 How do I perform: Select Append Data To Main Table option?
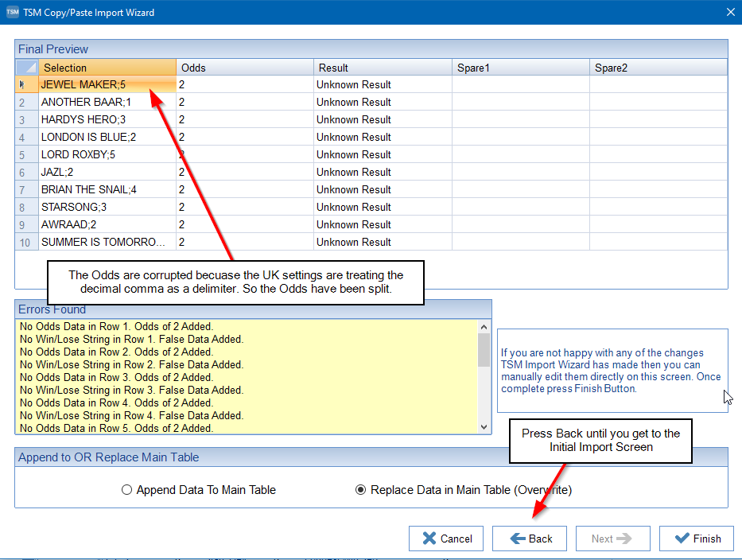click(127, 490)
